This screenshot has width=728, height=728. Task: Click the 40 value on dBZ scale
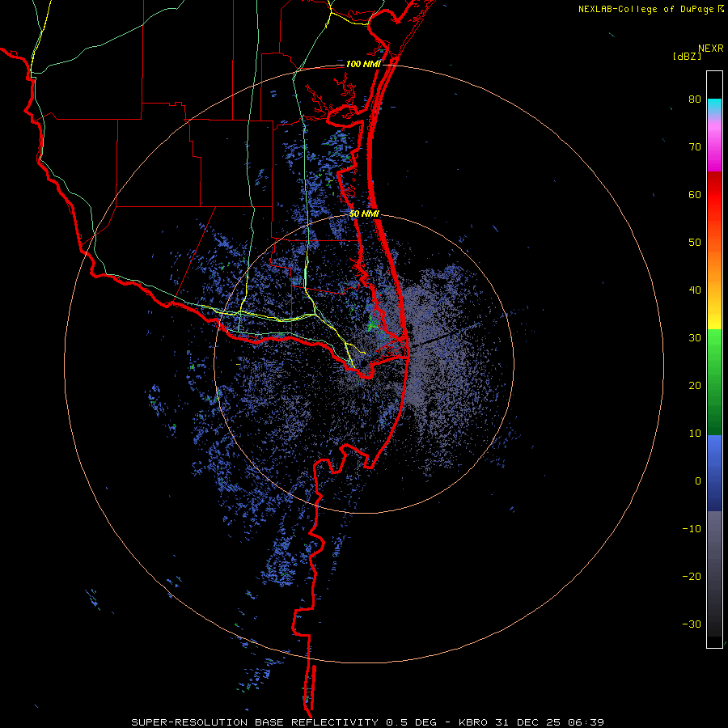tap(695, 290)
